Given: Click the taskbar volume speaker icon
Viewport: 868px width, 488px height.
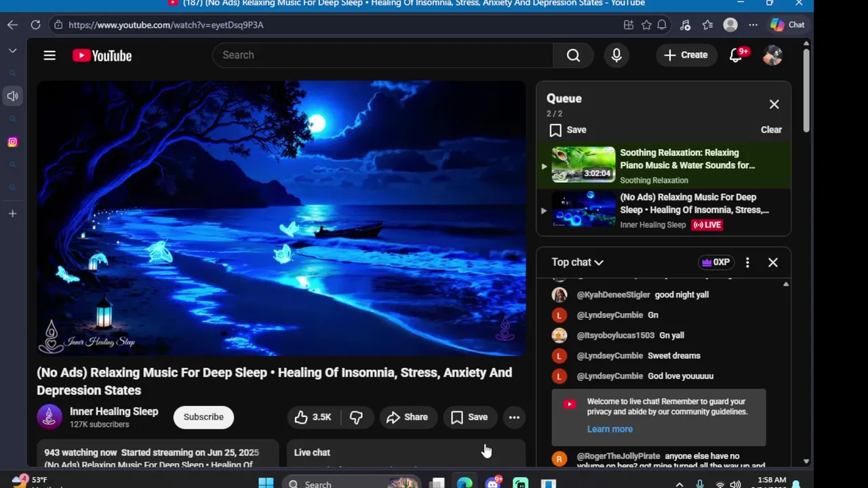Looking at the screenshot, I should coord(736,483).
